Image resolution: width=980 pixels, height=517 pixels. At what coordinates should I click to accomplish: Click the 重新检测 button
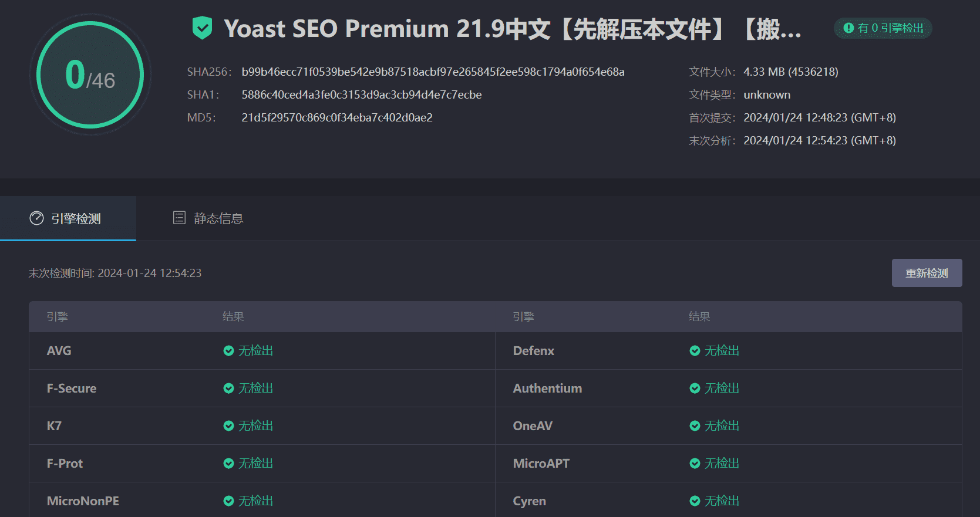[927, 273]
